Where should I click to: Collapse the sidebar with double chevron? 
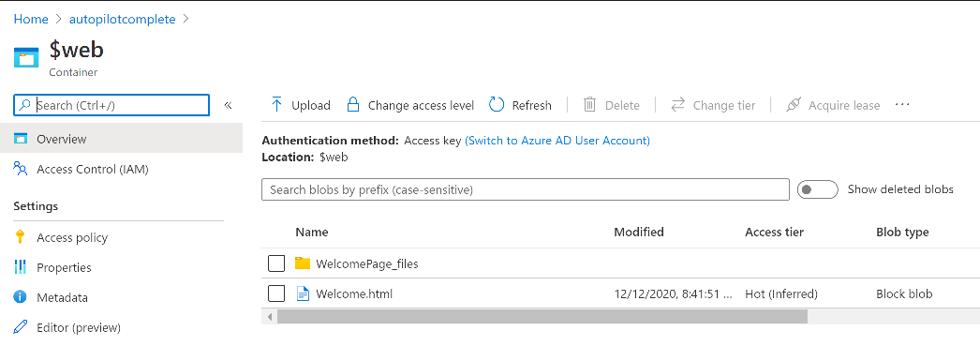(228, 105)
